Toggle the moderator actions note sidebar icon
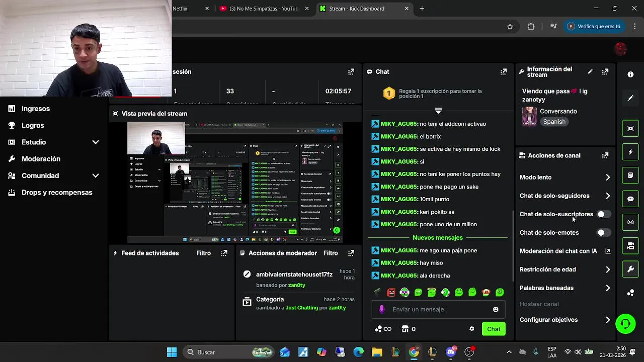 click(x=630, y=175)
